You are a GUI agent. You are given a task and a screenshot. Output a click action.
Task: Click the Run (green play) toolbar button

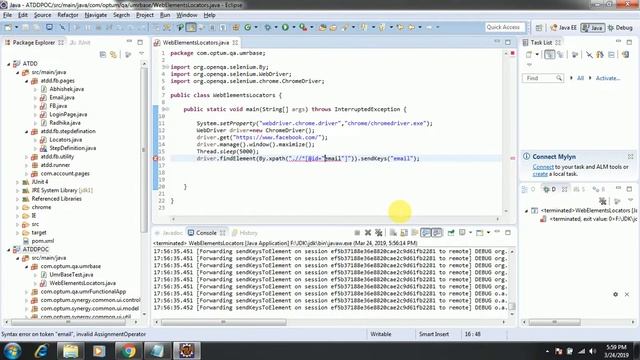coord(285,27)
